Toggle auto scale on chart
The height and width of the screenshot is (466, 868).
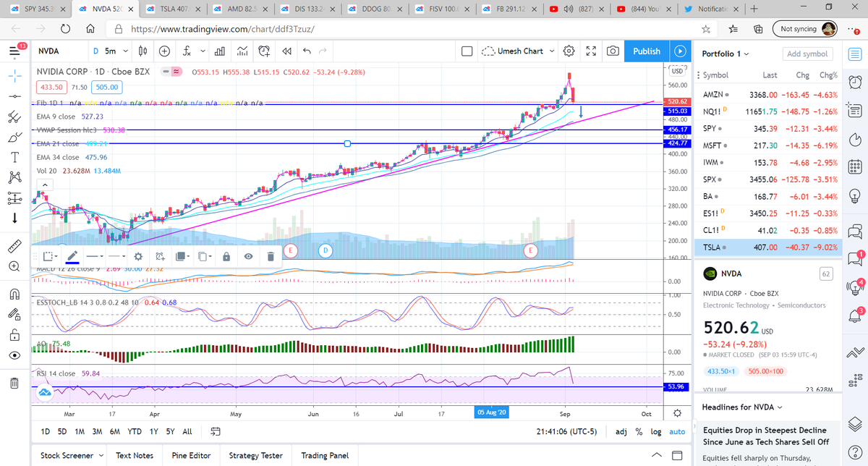pos(677,431)
